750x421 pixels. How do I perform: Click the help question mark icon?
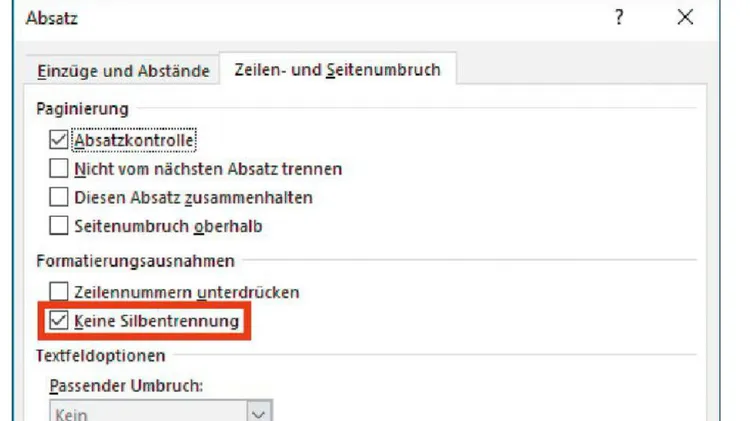[x=619, y=18]
